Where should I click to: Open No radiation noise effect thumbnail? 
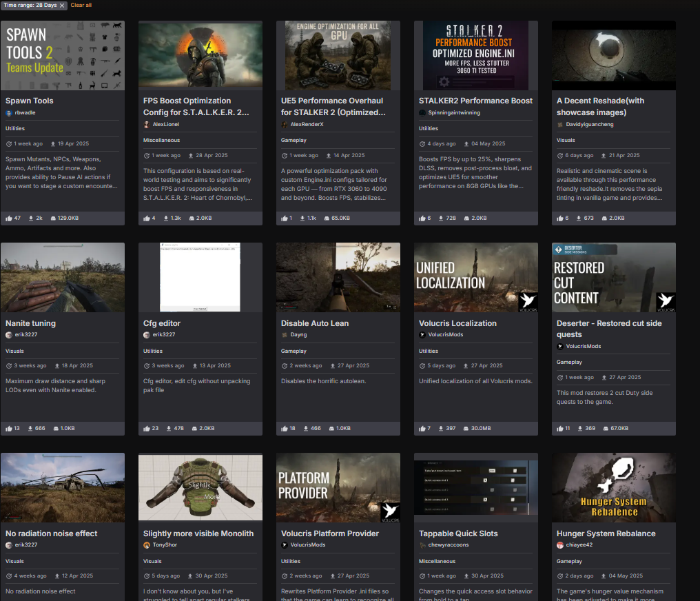tap(63, 487)
